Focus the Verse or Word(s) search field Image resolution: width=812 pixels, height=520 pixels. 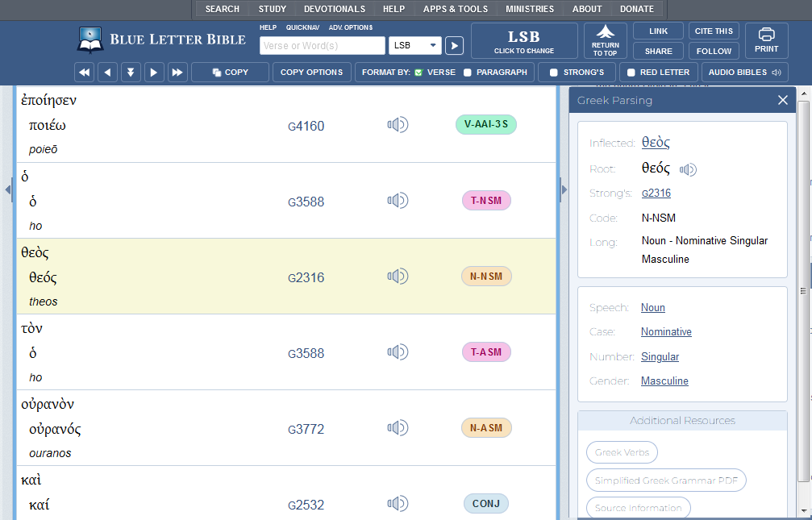click(322, 46)
